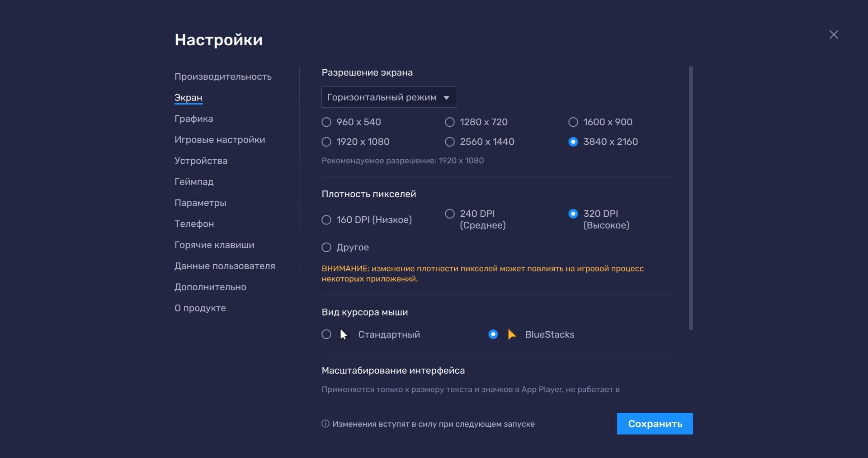Select 960 x 540 resolution
This screenshot has width=868, height=458.
[326, 122]
